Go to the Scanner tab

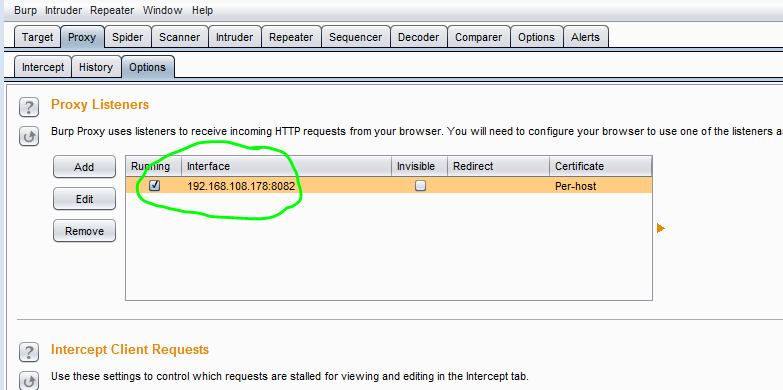[x=179, y=37]
